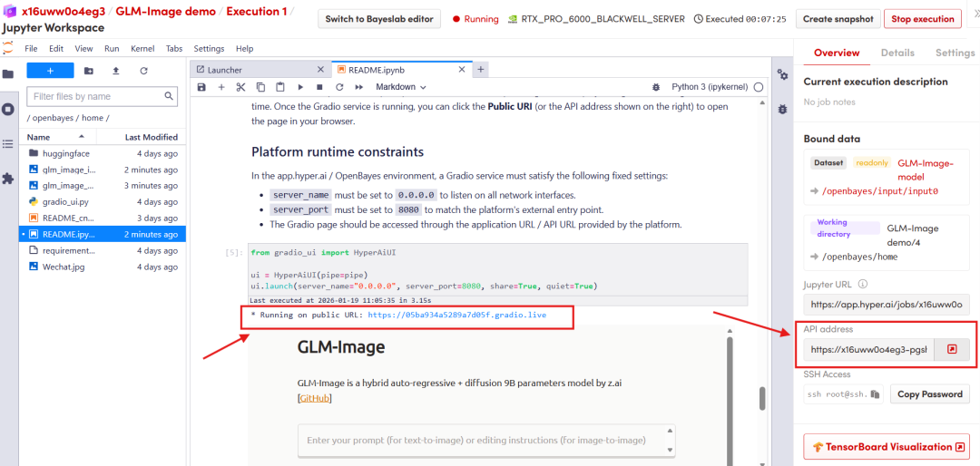980x466 pixels.
Task: Copy the SSH command with the clipboard icon
Action: click(876, 394)
